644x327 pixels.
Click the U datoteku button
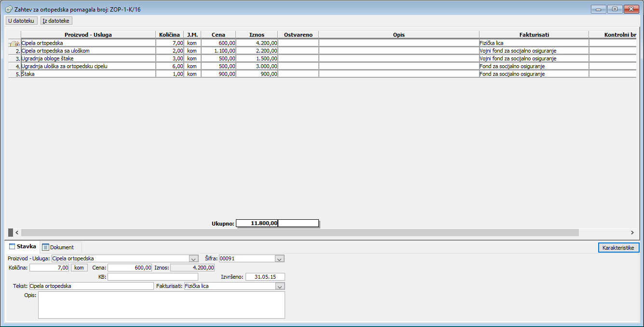[21, 21]
